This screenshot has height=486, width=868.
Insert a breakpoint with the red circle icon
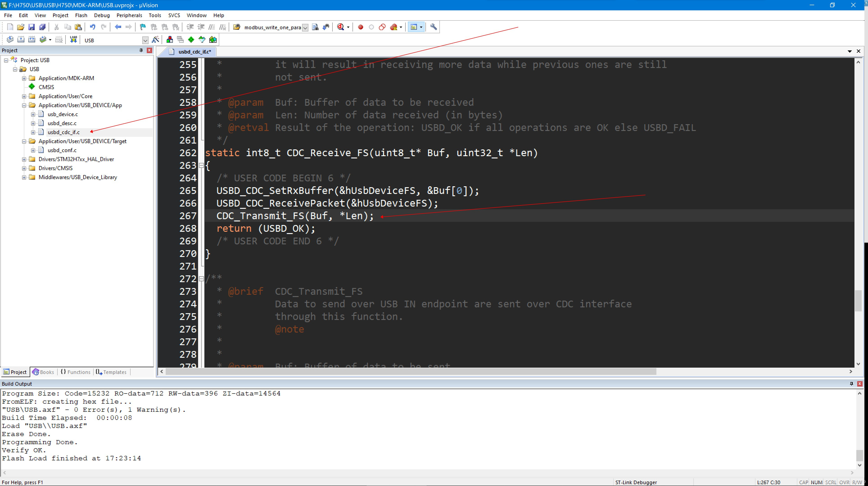[361, 27]
